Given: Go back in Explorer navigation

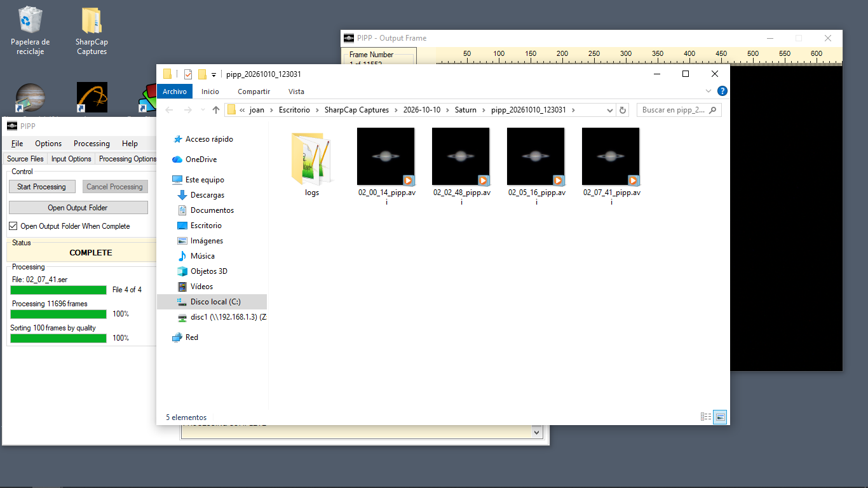Looking at the screenshot, I should tap(169, 110).
